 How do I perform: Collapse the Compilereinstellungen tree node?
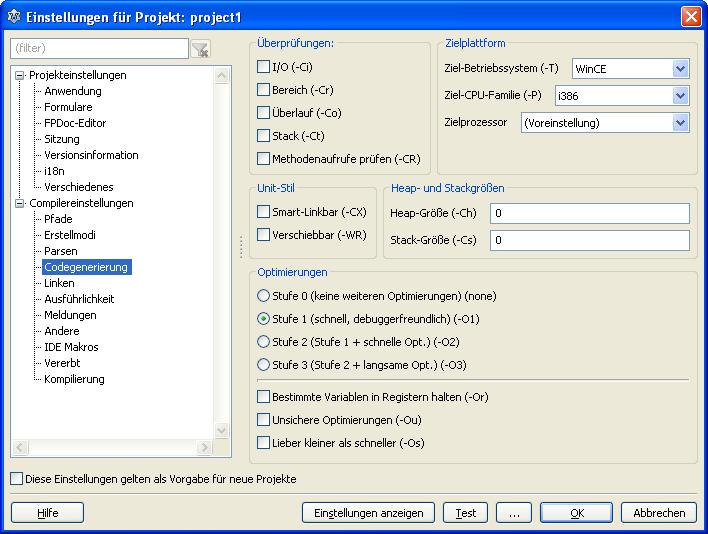click(20, 203)
